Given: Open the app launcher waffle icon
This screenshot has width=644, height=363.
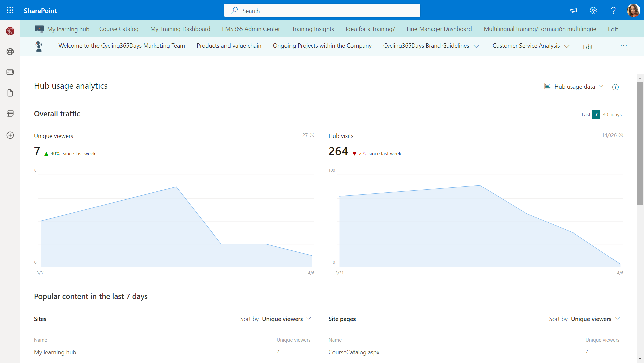Looking at the screenshot, I should 10,10.
